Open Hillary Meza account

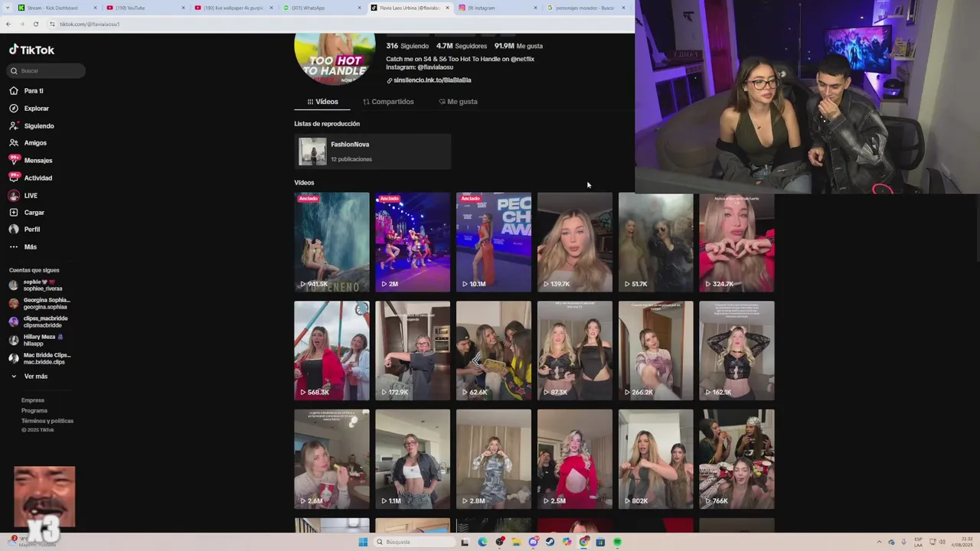(x=35, y=340)
